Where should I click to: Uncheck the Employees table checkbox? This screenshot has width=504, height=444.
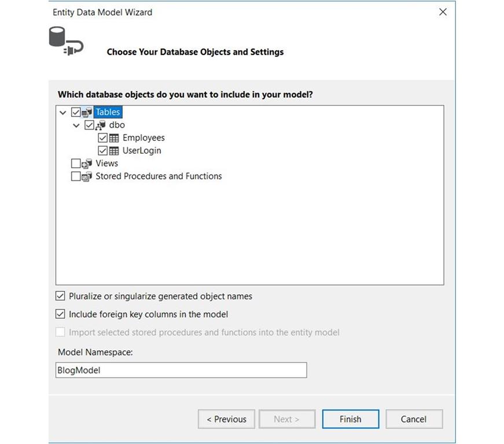103,138
